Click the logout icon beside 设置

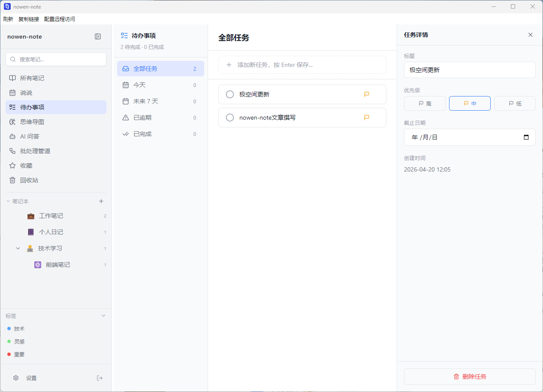100,378
